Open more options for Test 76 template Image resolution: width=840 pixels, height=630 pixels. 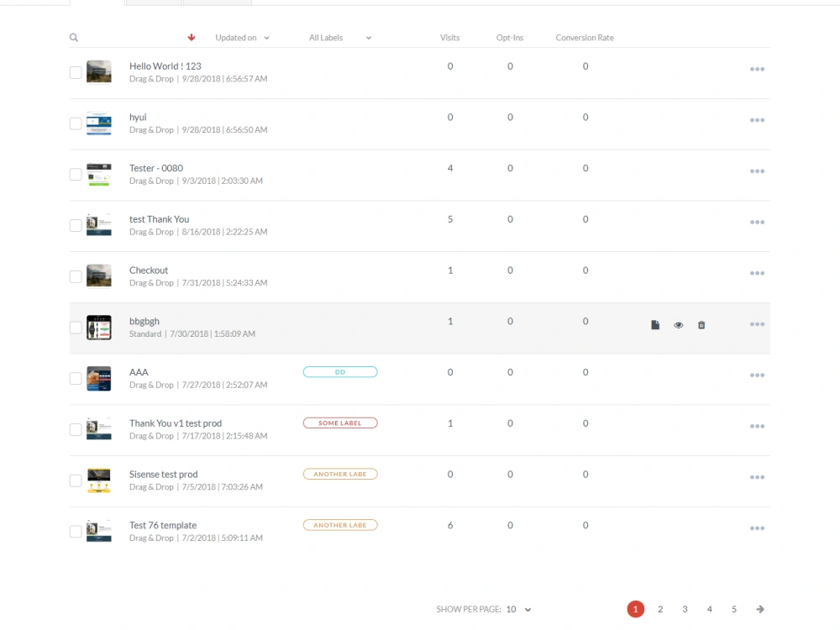(x=757, y=528)
